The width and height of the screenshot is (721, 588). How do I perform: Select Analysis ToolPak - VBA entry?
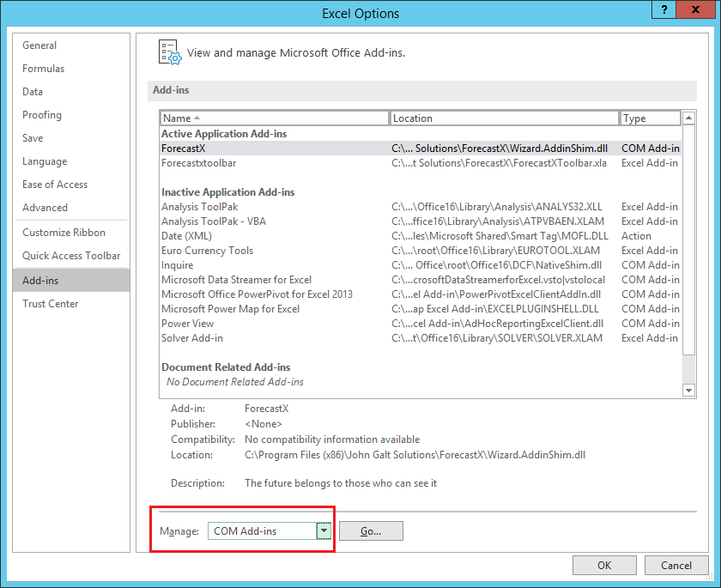257,221
